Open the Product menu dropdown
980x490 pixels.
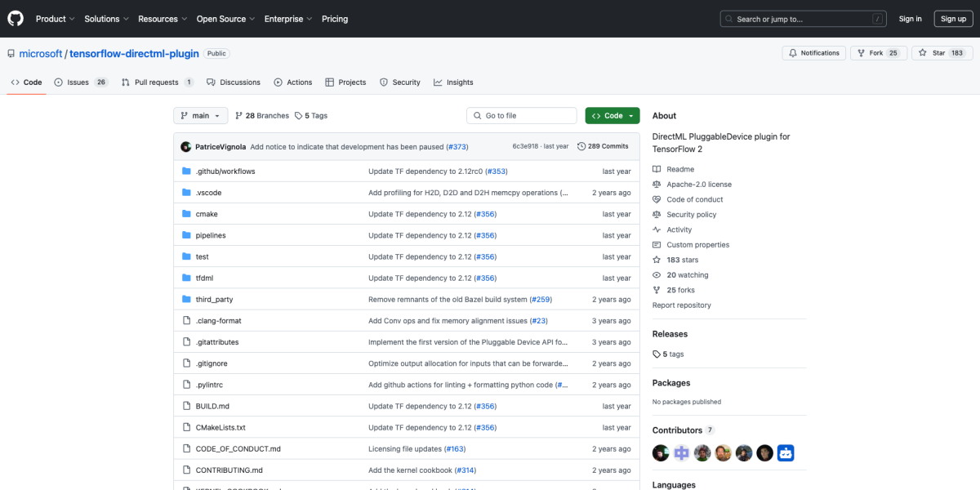coord(55,19)
